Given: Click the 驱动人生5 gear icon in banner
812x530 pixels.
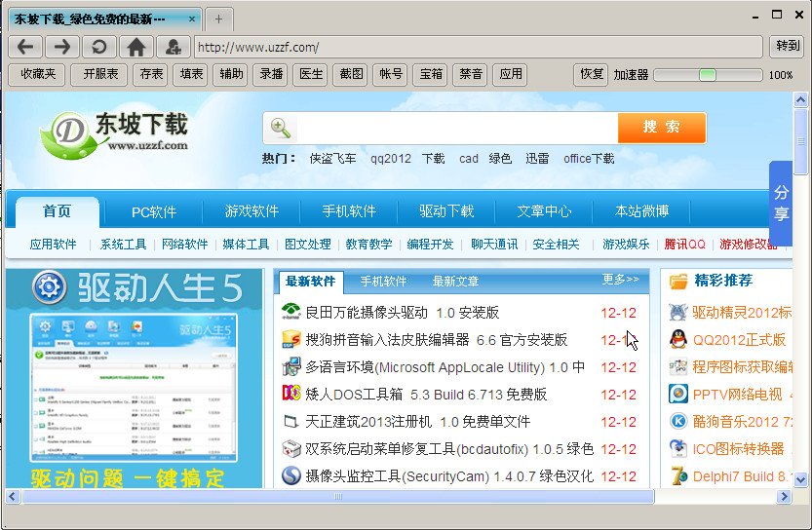Looking at the screenshot, I should pyautogui.click(x=49, y=286).
